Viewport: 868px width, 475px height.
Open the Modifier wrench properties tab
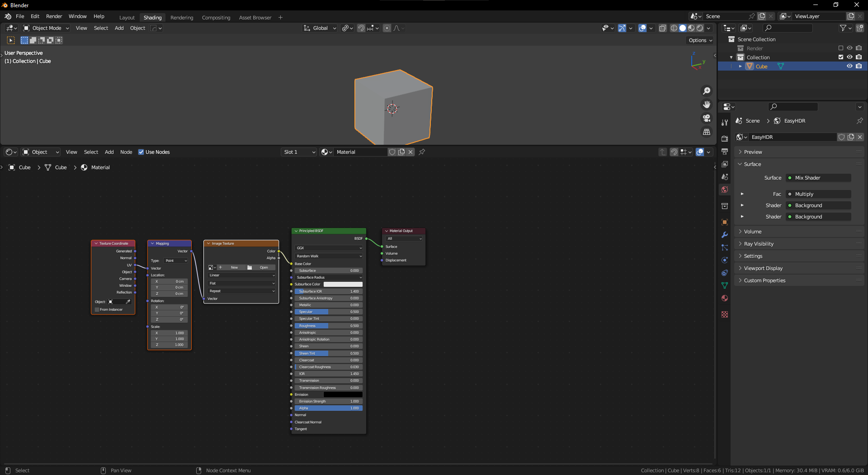[725, 235]
